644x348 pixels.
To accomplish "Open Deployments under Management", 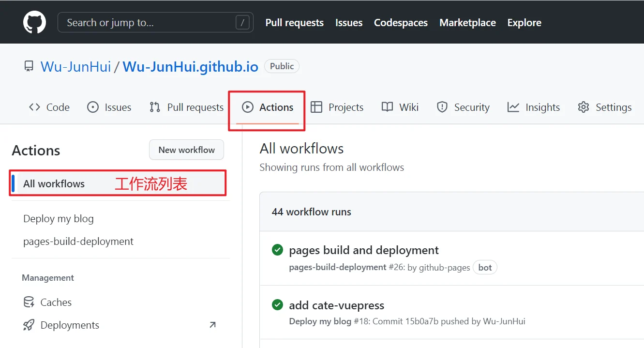I will (61, 325).
